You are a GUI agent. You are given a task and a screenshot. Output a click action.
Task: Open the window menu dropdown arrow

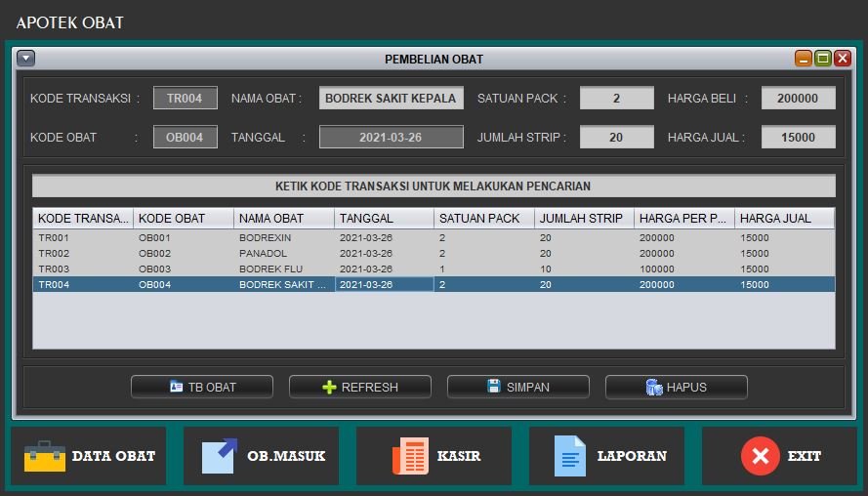tap(26, 59)
